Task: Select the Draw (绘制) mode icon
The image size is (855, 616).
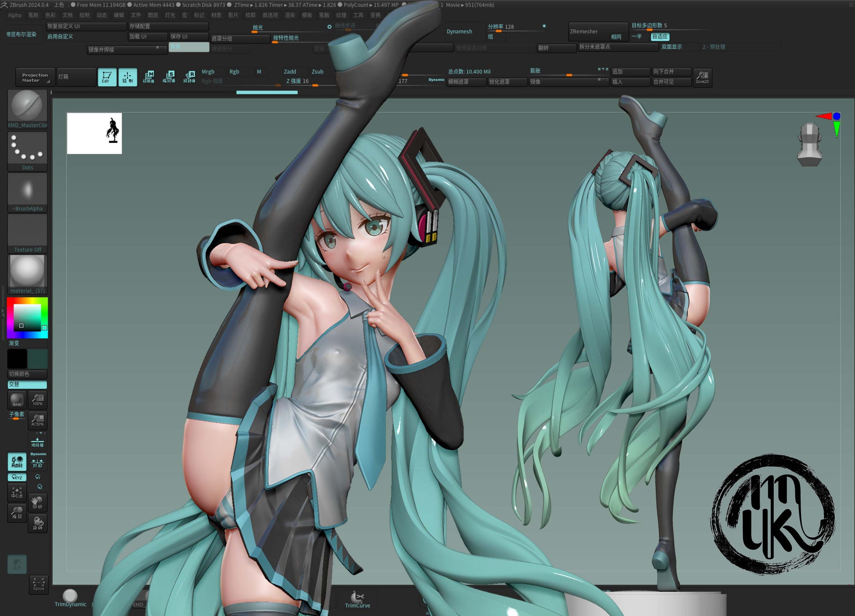Action: (128, 77)
